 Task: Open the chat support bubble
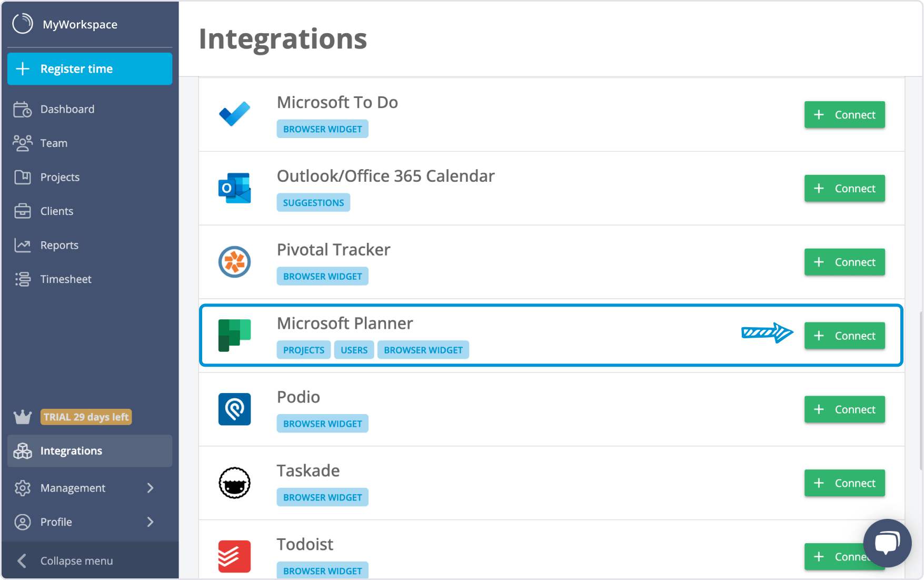coord(887,543)
